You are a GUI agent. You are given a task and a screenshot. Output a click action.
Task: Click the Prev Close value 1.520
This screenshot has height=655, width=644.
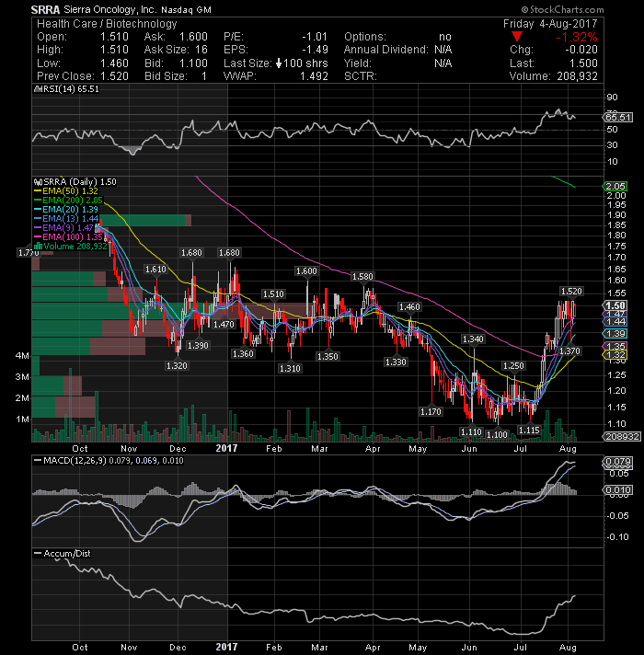point(114,76)
